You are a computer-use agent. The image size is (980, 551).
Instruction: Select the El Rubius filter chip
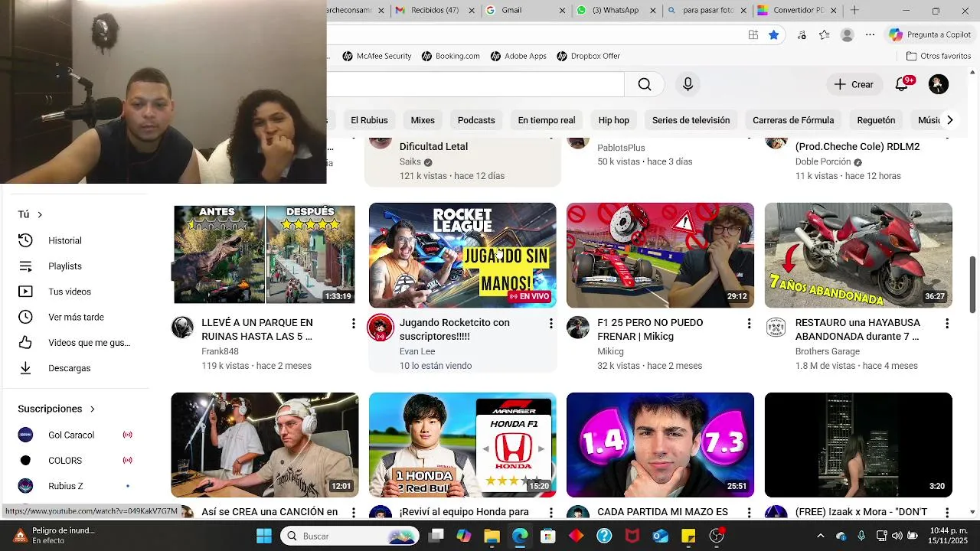click(369, 120)
